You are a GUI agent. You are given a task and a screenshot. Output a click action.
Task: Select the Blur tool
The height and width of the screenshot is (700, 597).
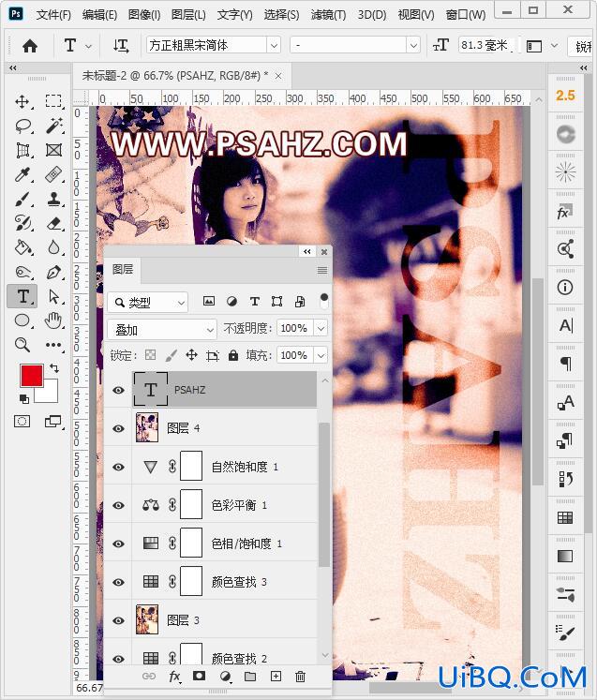(53, 247)
